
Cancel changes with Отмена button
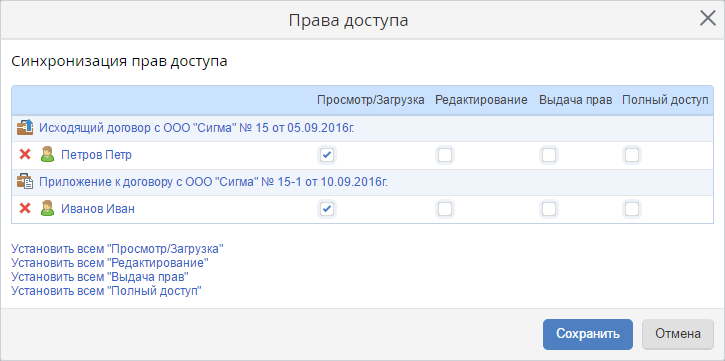[x=678, y=334]
